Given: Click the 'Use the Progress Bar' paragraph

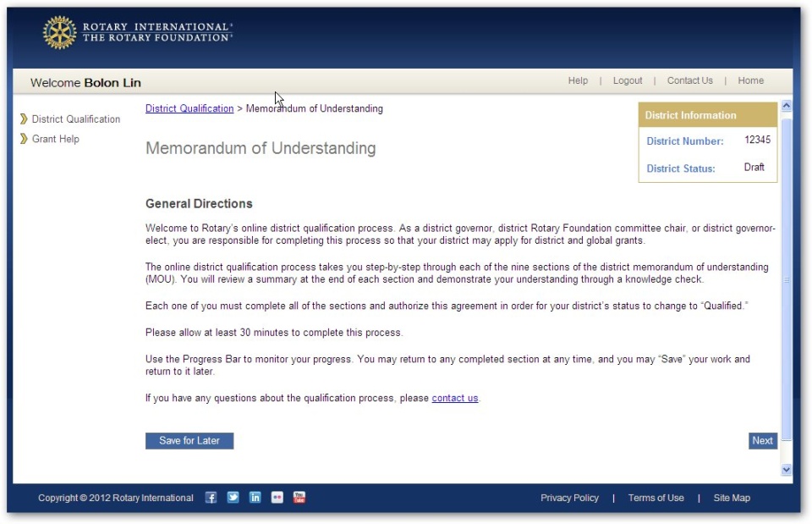Looking at the screenshot, I should [x=448, y=365].
